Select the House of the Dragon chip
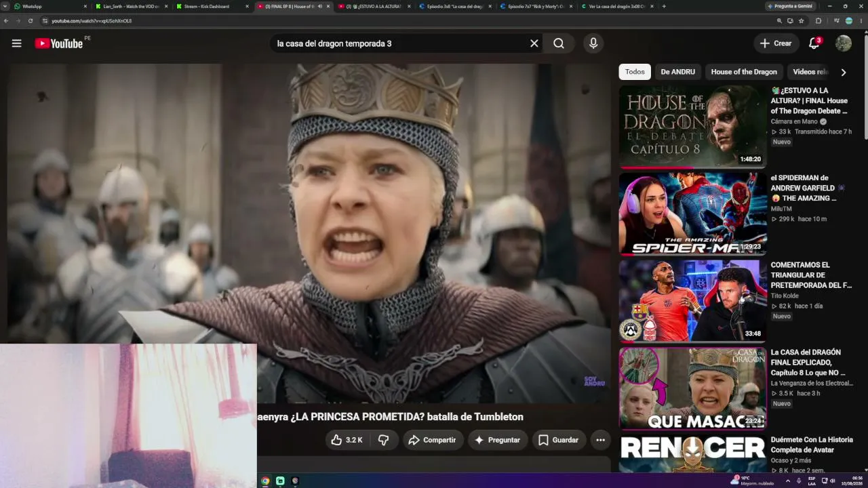 pos(744,72)
